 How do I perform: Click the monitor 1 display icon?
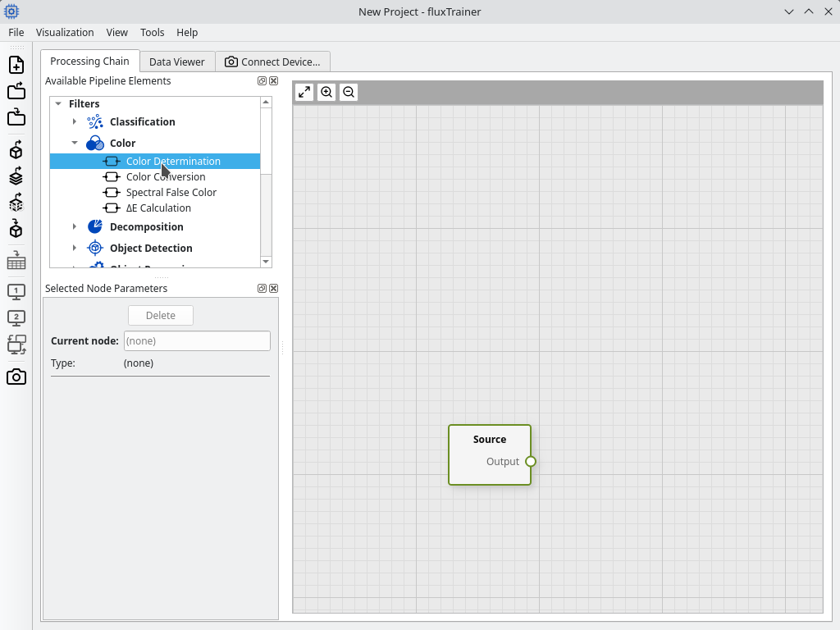(x=16, y=292)
